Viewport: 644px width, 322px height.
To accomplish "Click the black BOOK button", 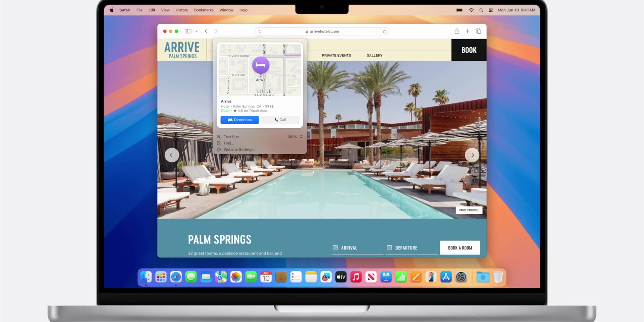I will click(x=469, y=50).
